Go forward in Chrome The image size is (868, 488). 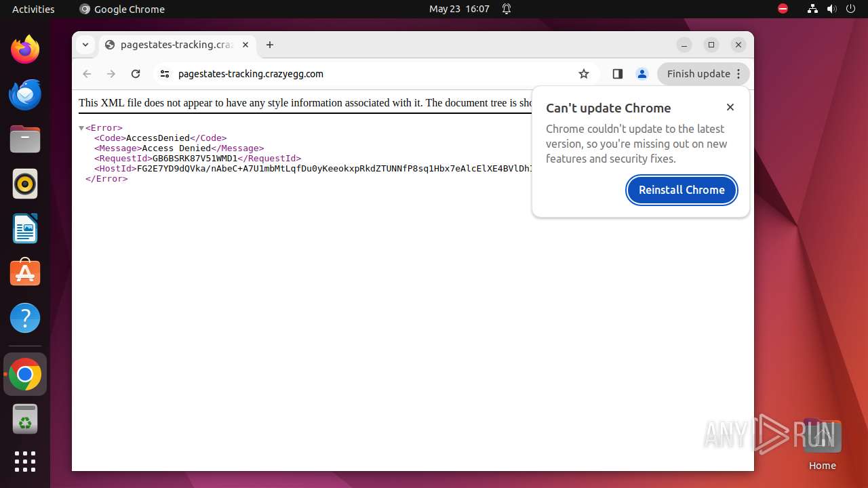coord(111,74)
